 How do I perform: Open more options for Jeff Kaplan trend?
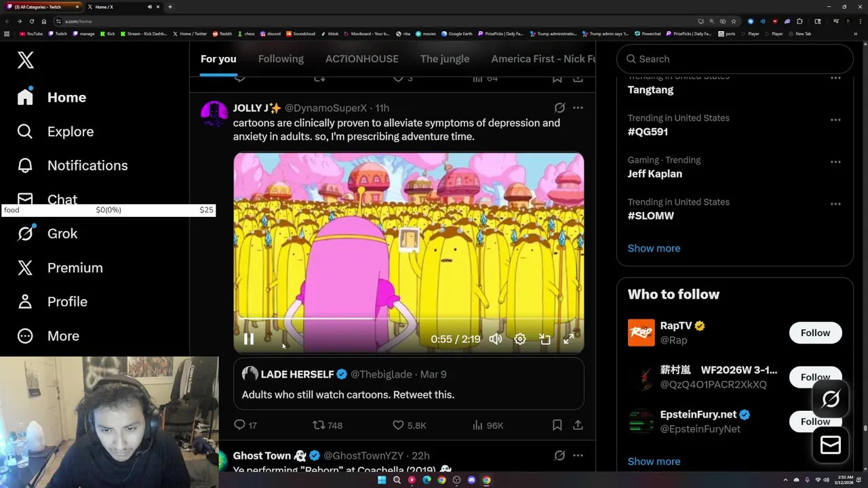pos(835,162)
